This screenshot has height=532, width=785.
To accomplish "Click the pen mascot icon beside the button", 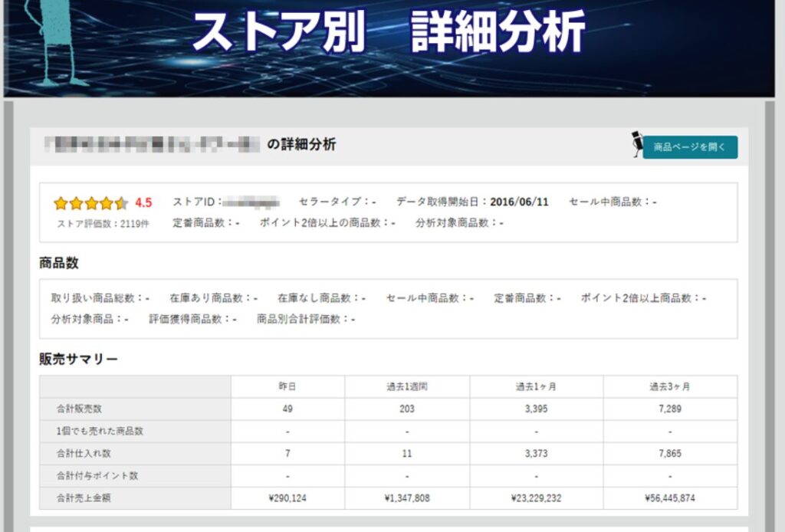I will tap(636, 143).
